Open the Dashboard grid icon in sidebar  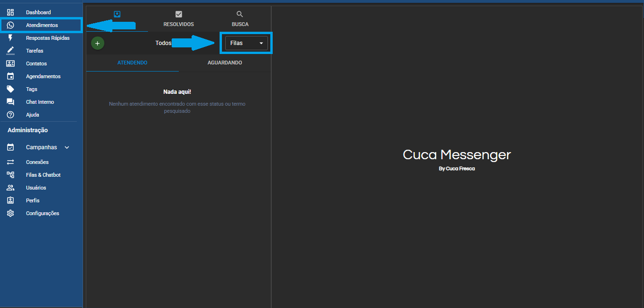(10, 12)
